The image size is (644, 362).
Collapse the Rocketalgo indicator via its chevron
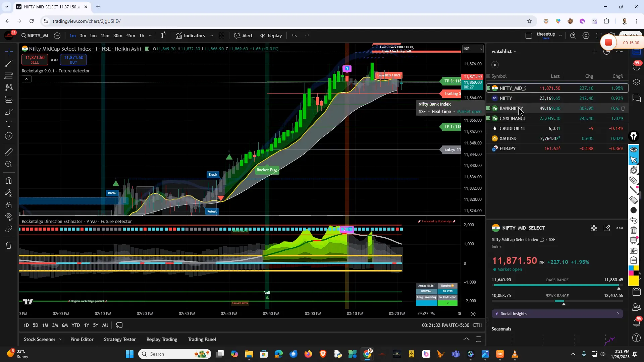coord(26,79)
